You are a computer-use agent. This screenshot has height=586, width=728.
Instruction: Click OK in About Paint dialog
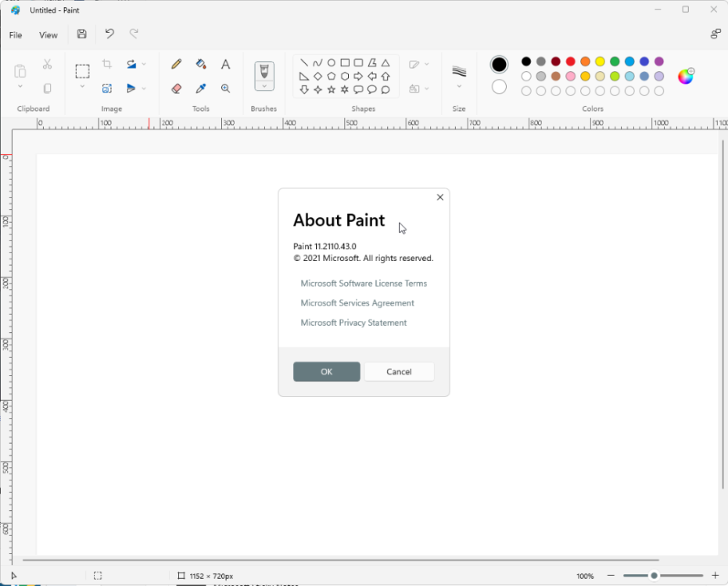(326, 372)
